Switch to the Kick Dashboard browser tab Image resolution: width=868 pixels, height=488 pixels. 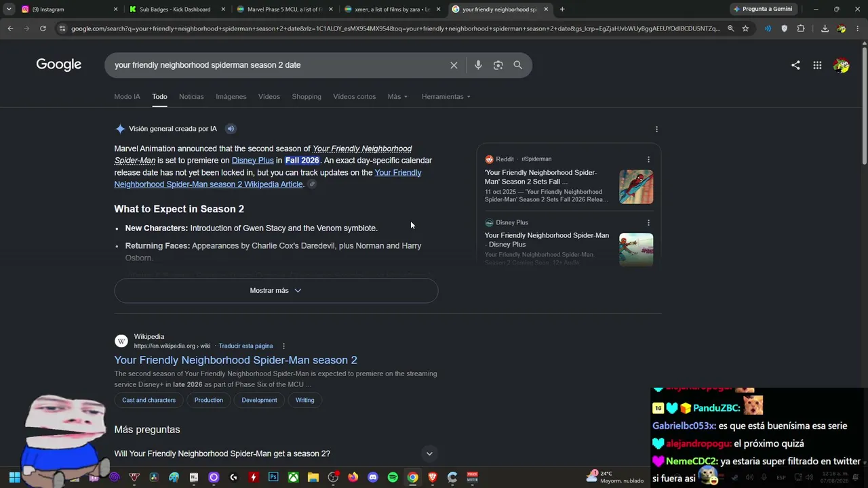click(176, 9)
